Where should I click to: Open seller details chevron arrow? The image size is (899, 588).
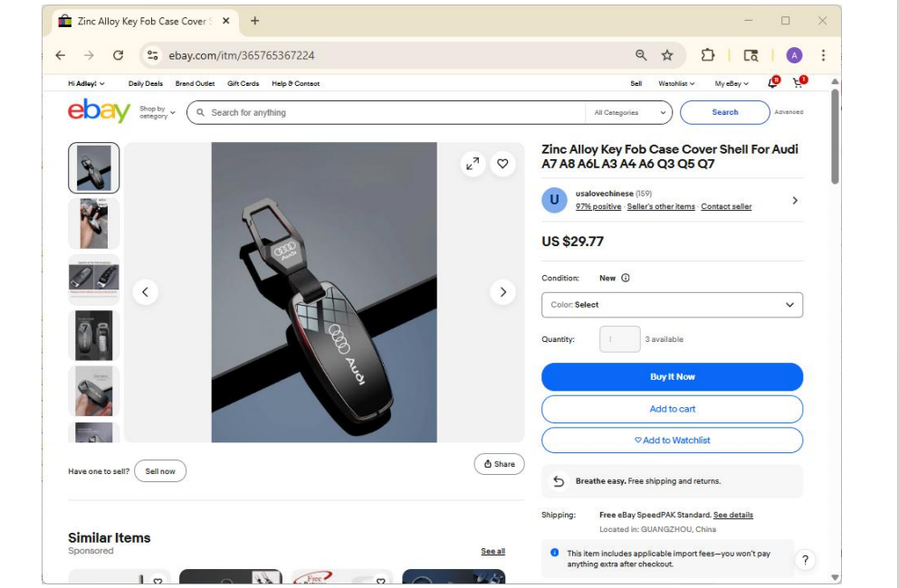click(x=795, y=200)
